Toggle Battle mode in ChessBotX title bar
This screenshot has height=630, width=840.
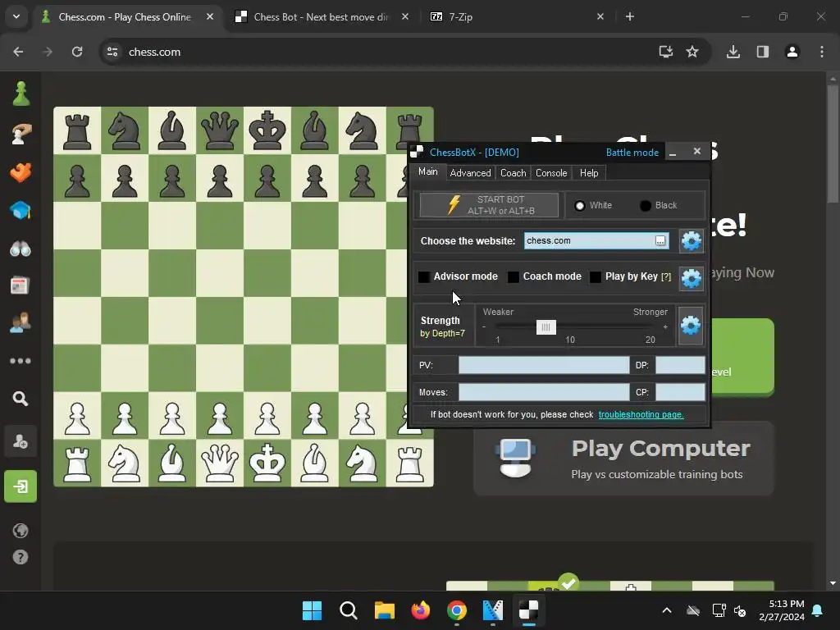point(632,152)
